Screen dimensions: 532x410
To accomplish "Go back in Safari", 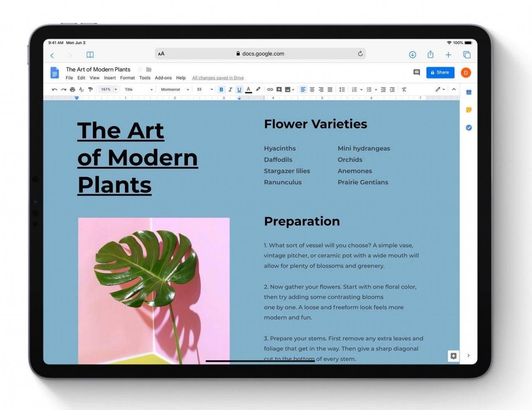I will pos(52,55).
